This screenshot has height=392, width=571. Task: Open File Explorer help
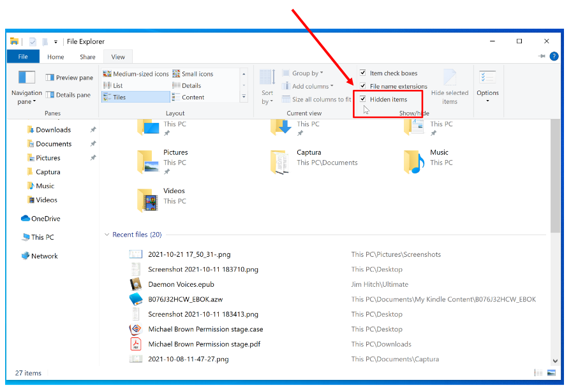(554, 57)
